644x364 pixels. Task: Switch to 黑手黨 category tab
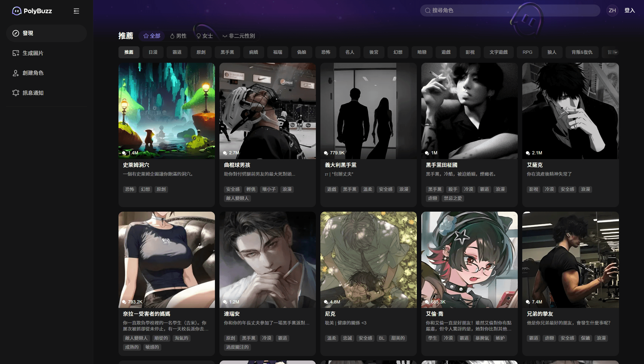point(227,52)
